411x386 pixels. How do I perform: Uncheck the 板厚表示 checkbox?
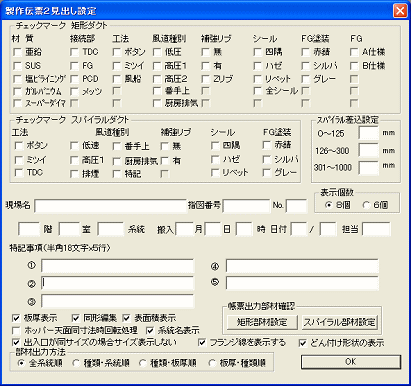16,318
